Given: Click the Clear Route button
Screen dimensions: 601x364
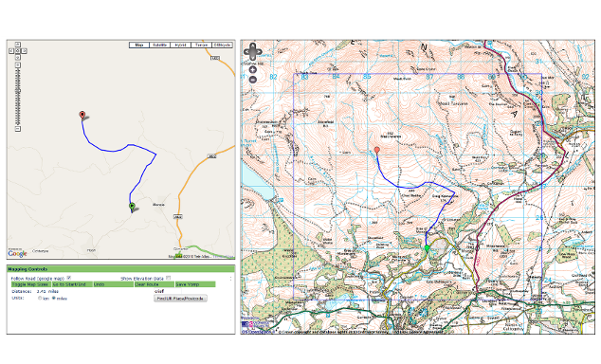Looking at the screenshot, I should click(x=155, y=284).
